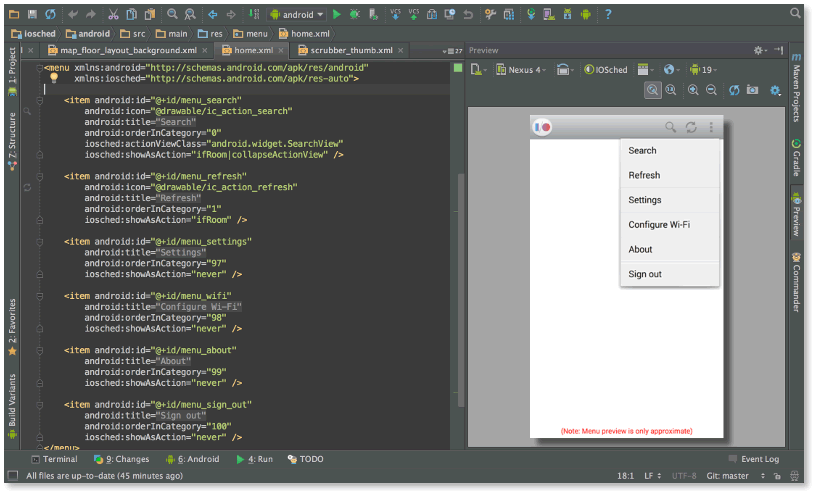The width and height of the screenshot is (816, 495).
Task: Capture preview with camera icon
Action: [x=753, y=90]
